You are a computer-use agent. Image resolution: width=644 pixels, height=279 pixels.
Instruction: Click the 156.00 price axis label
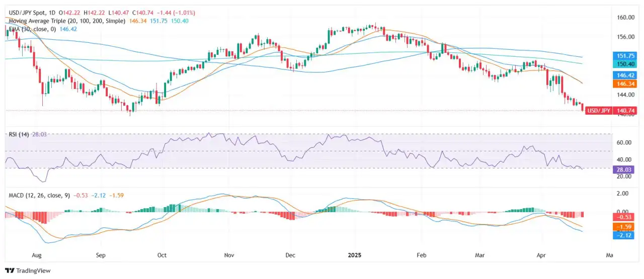coord(625,37)
